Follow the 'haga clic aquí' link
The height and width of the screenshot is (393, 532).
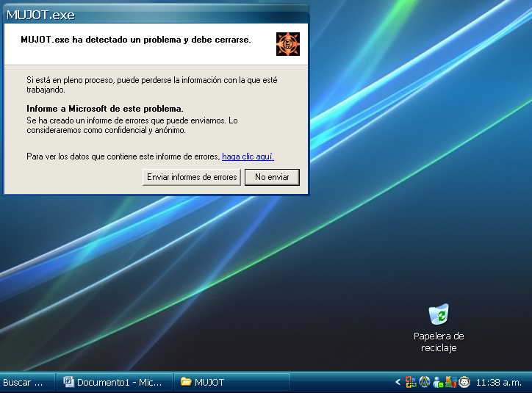248,156
